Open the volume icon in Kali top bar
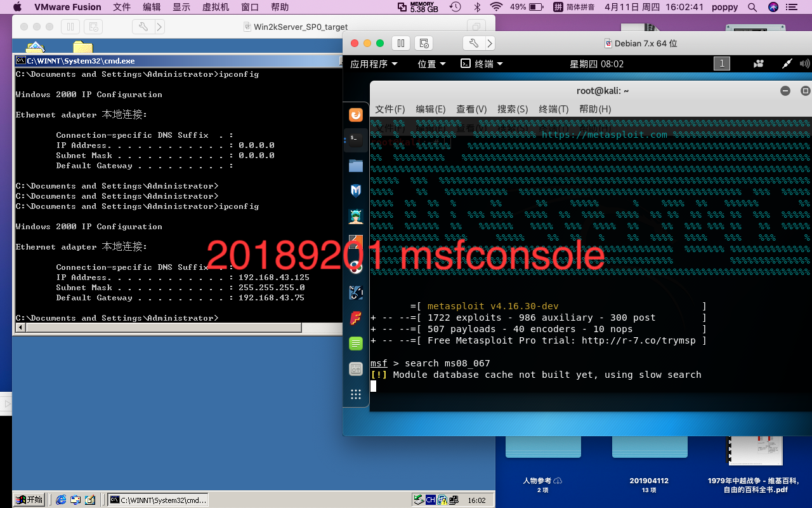This screenshot has height=508, width=812. [x=804, y=63]
